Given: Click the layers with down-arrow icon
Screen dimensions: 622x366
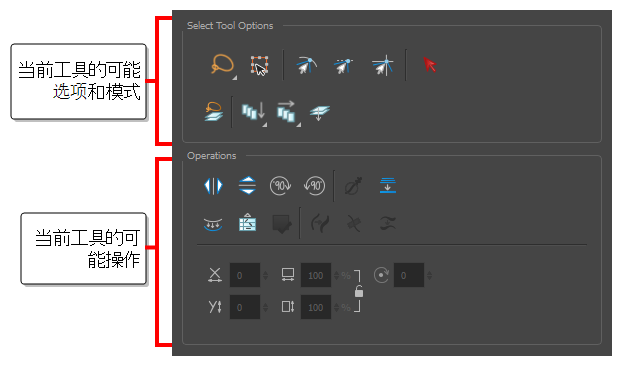Looking at the screenshot, I should pyautogui.click(x=319, y=113).
